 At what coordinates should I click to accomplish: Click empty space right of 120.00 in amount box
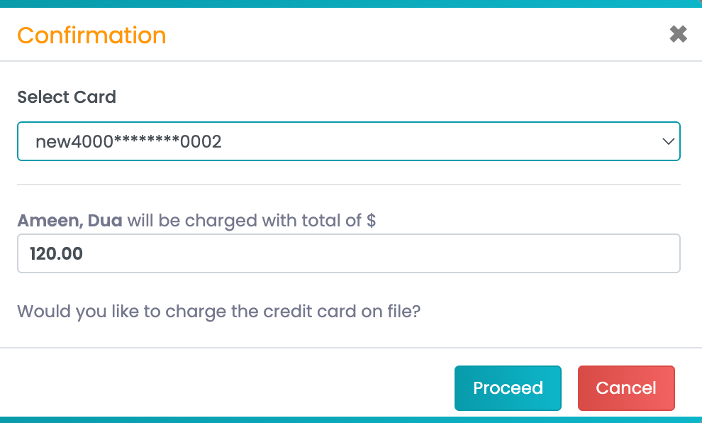381,253
